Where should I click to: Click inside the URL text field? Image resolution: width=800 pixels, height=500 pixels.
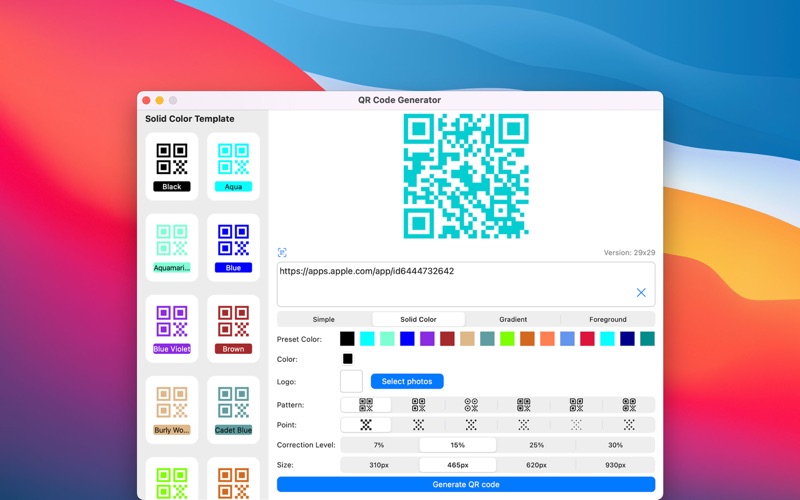click(466, 284)
